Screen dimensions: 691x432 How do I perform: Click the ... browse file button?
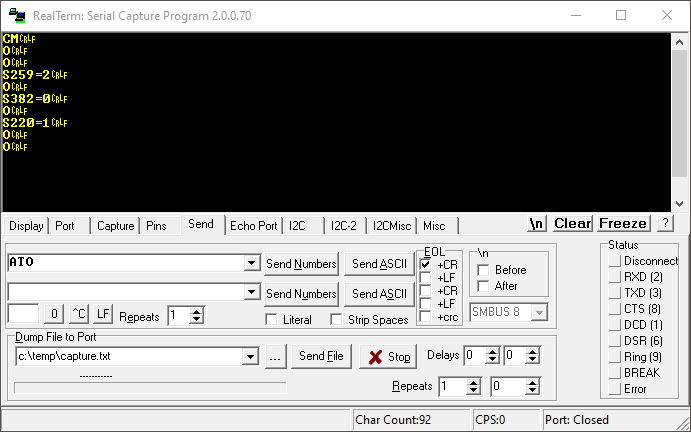277,356
